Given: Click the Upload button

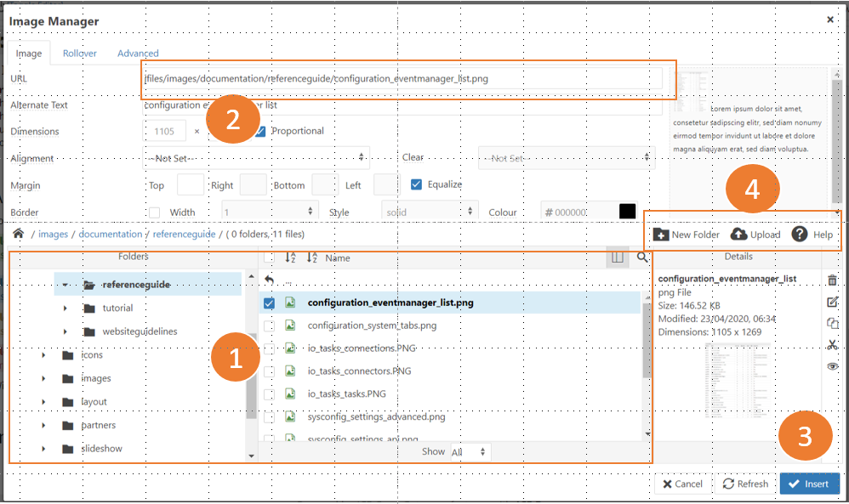Looking at the screenshot, I should click(755, 235).
